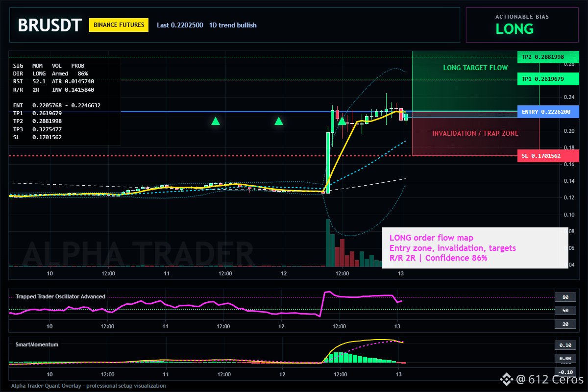Click the LONG TARGET FLOW zone label
Screen dimensions: 588x392
[x=475, y=68]
